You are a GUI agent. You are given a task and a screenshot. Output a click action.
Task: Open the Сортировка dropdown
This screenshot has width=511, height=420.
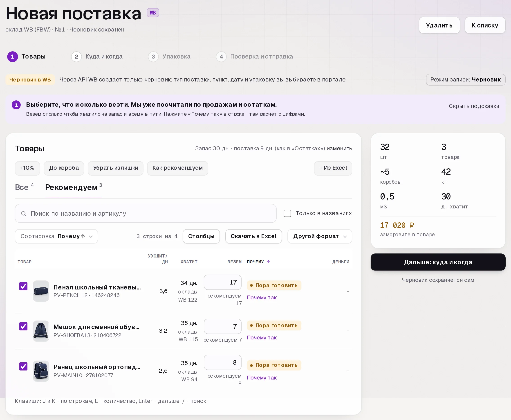click(56, 236)
